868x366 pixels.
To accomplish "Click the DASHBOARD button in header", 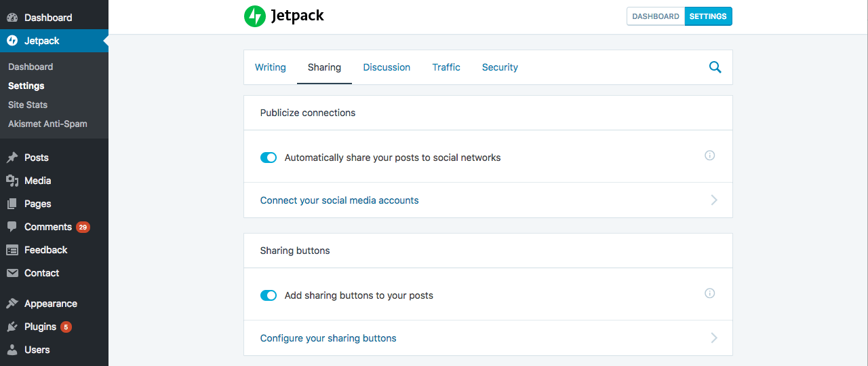I will point(656,16).
